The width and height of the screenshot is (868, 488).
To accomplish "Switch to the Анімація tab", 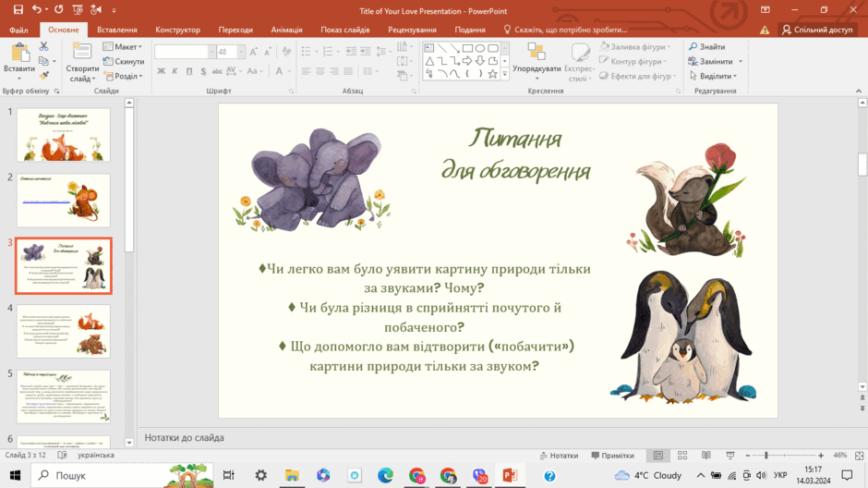I will [x=287, y=30].
